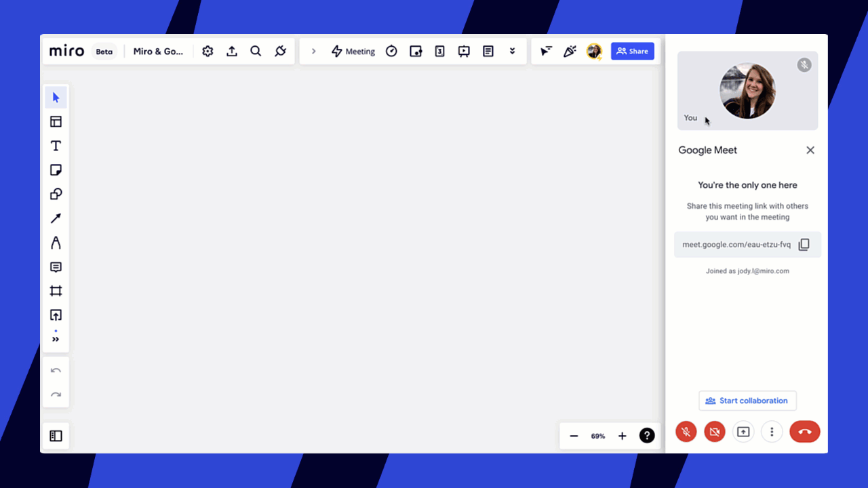868x488 pixels.
Task: Copy the Google Meet meeting link
Action: (x=804, y=244)
